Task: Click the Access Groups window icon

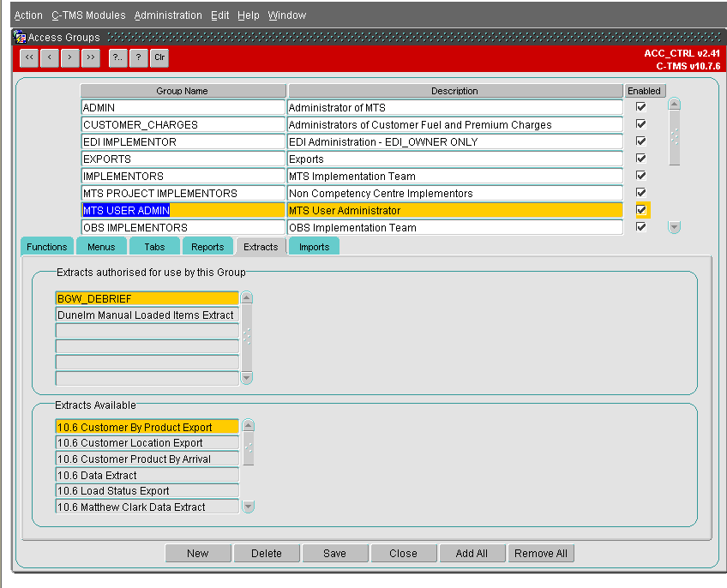Action: click(x=20, y=37)
